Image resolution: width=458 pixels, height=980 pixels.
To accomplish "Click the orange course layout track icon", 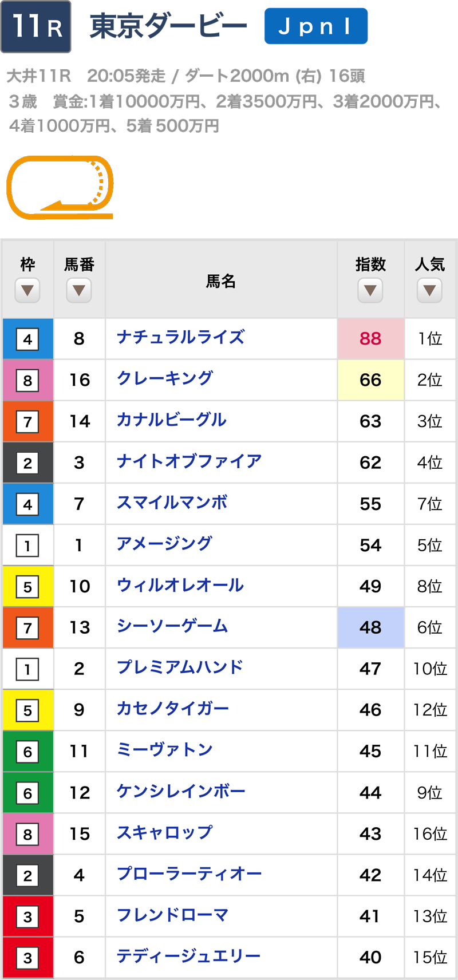I will pyautogui.click(x=60, y=188).
